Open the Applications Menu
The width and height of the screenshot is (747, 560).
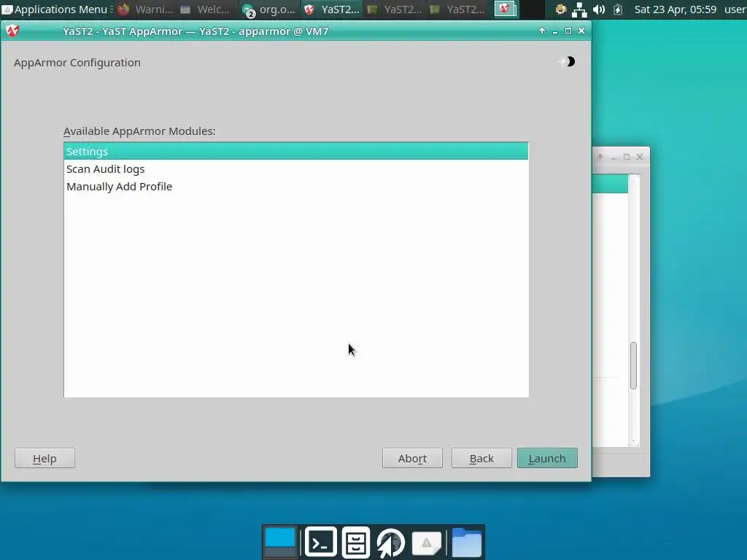[x=57, y=9]
